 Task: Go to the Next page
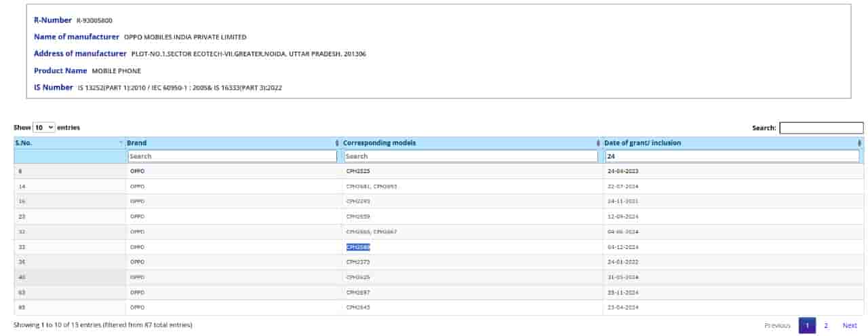(850, 326)
